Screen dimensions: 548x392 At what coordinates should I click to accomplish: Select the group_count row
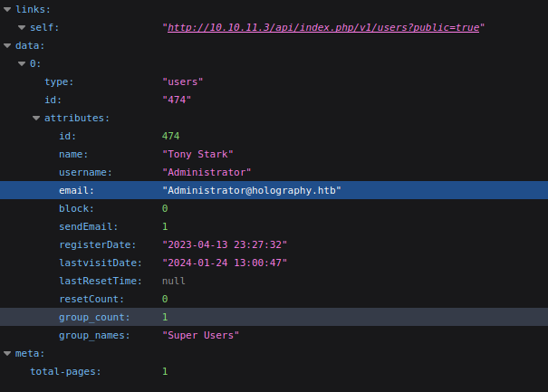click(274, 317)
